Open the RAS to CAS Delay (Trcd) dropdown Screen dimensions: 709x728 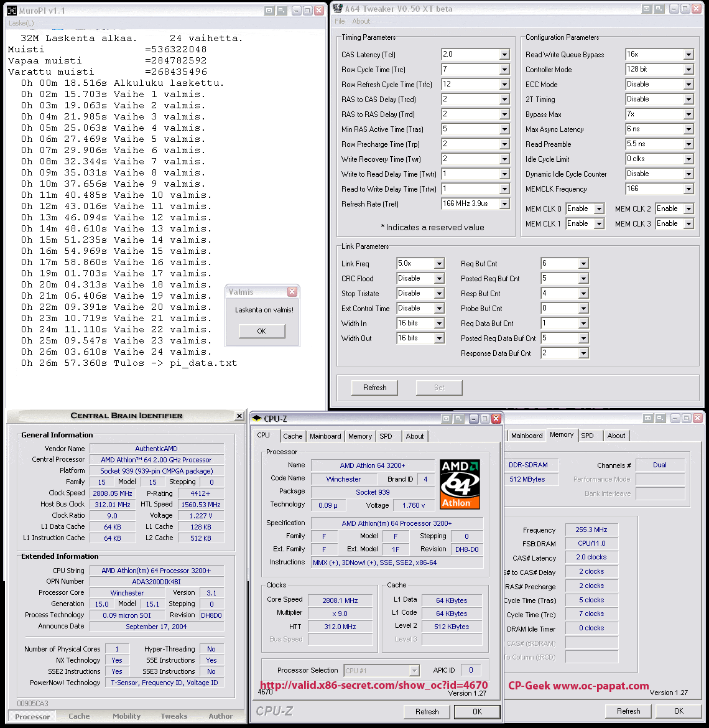504,100
